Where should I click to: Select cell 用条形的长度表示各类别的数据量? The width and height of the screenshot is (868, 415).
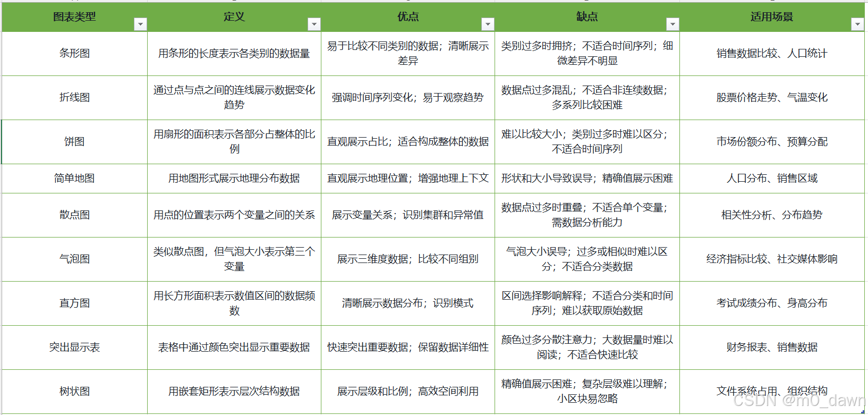234,54
